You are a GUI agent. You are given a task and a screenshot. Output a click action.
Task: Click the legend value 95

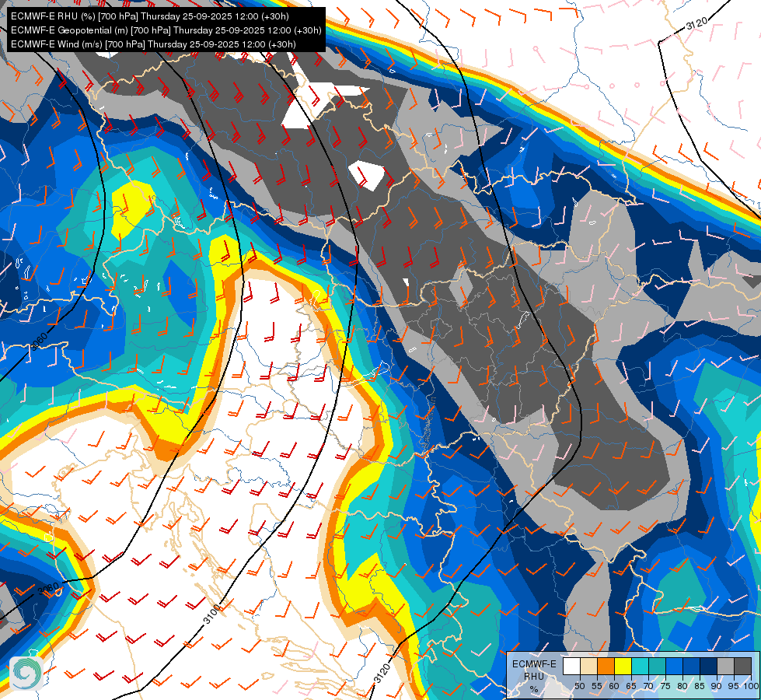click(734, 686)
